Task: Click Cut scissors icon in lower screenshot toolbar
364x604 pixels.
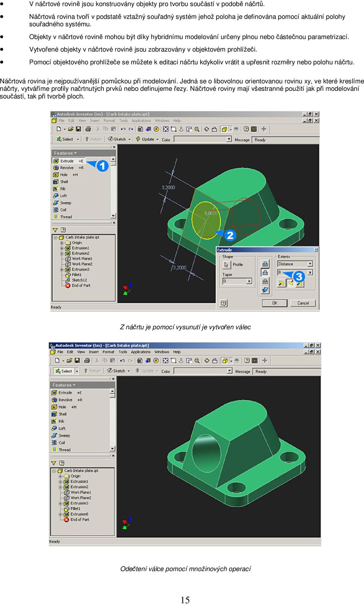Action: coord(96,361)
